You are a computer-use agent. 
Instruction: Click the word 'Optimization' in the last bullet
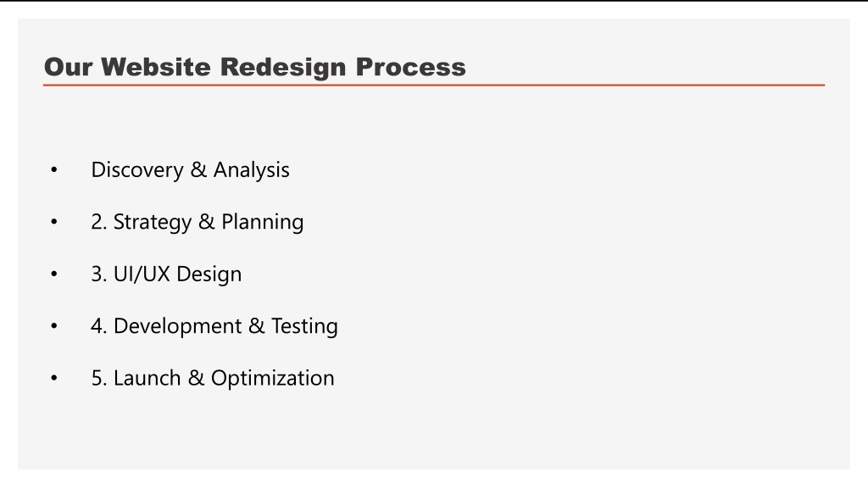tap(273, 379)
